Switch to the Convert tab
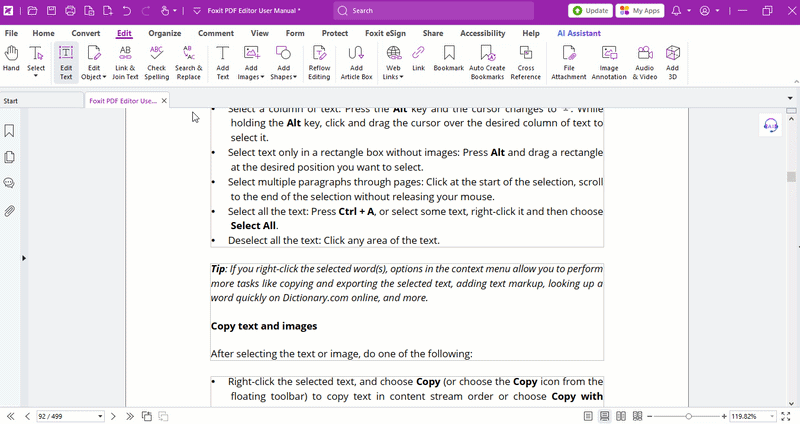This screenshot has width=800, height=424. point(86,33)
